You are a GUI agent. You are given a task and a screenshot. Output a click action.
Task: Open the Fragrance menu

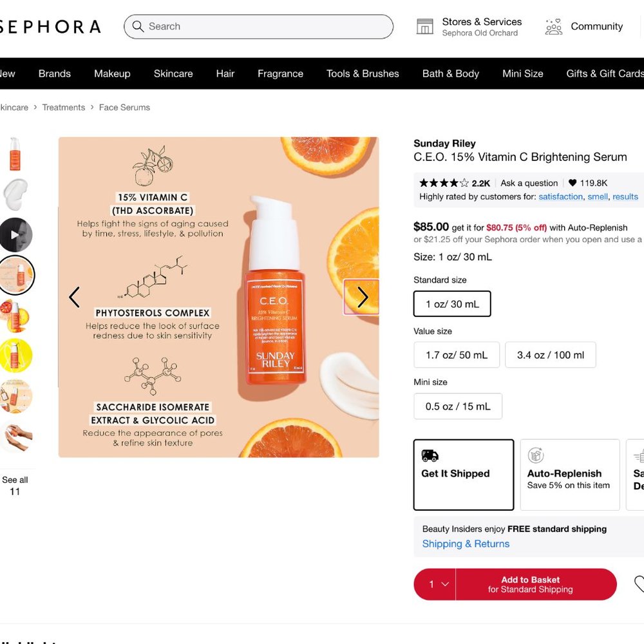pyautogui.click(x=280, y=73)
